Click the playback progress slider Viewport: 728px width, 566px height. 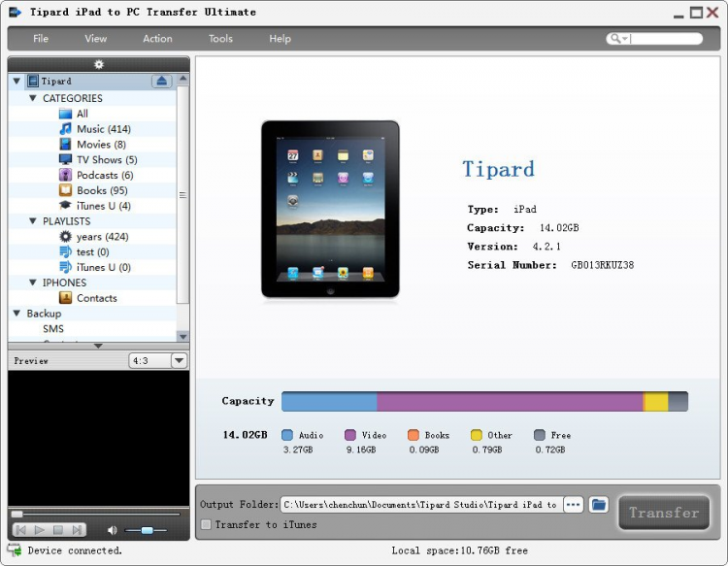[x=95, y=514]
